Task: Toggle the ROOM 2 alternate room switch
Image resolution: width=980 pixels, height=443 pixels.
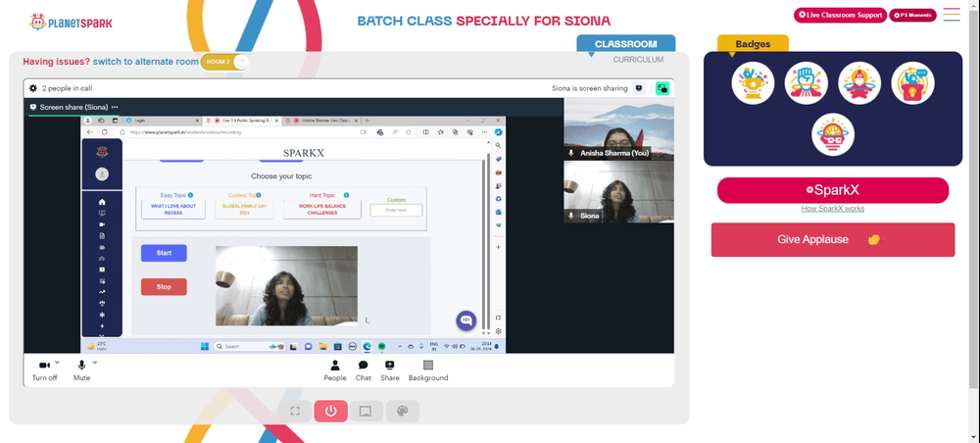Action: coord(225,62)
